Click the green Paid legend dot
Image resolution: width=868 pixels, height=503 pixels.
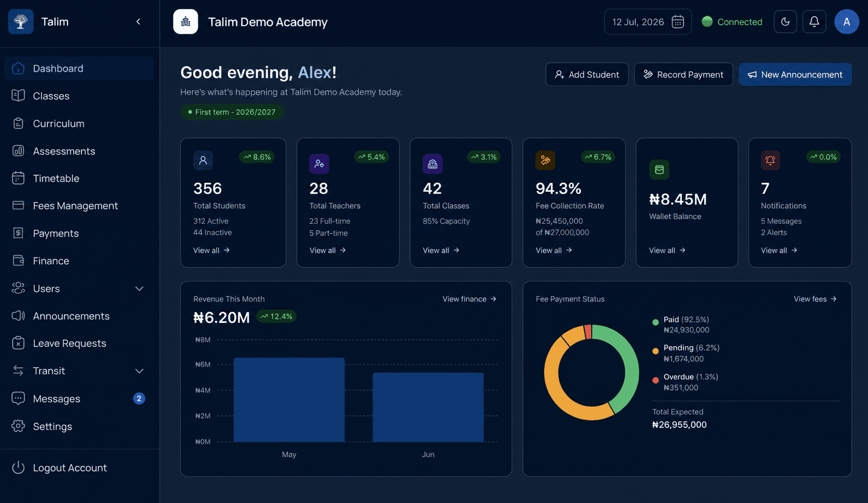[656, 322]
